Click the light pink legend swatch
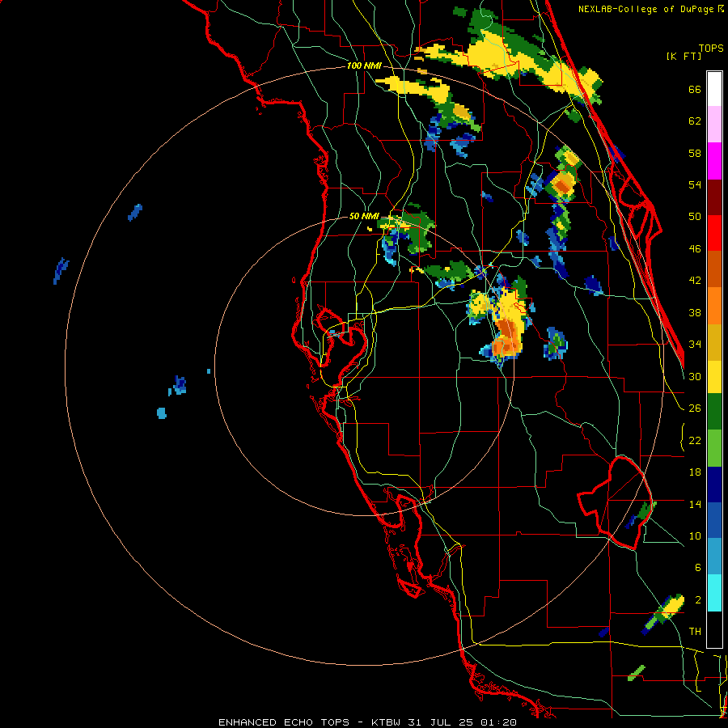This screenshot has height=728, width=728. pos(714,124)
